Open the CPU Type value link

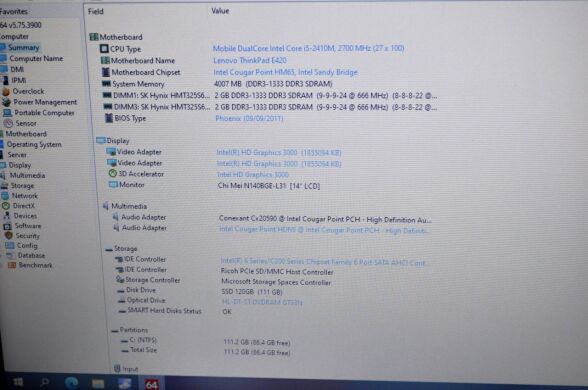tap(308, 48)
